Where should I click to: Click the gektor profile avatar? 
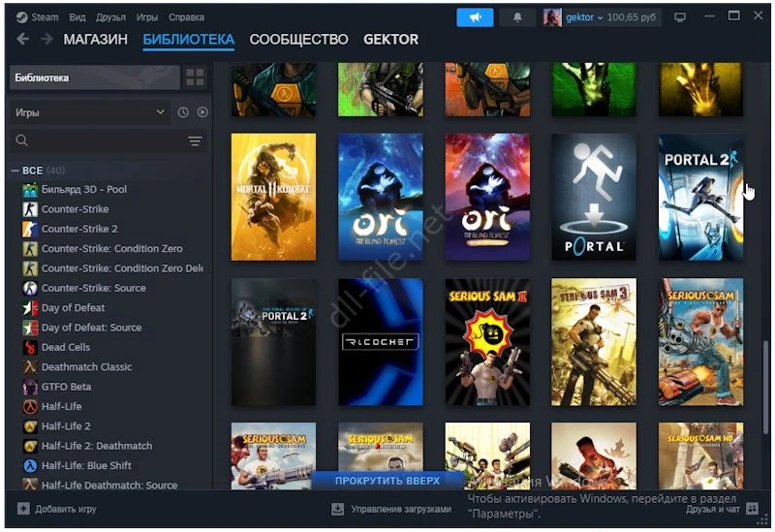552,17
